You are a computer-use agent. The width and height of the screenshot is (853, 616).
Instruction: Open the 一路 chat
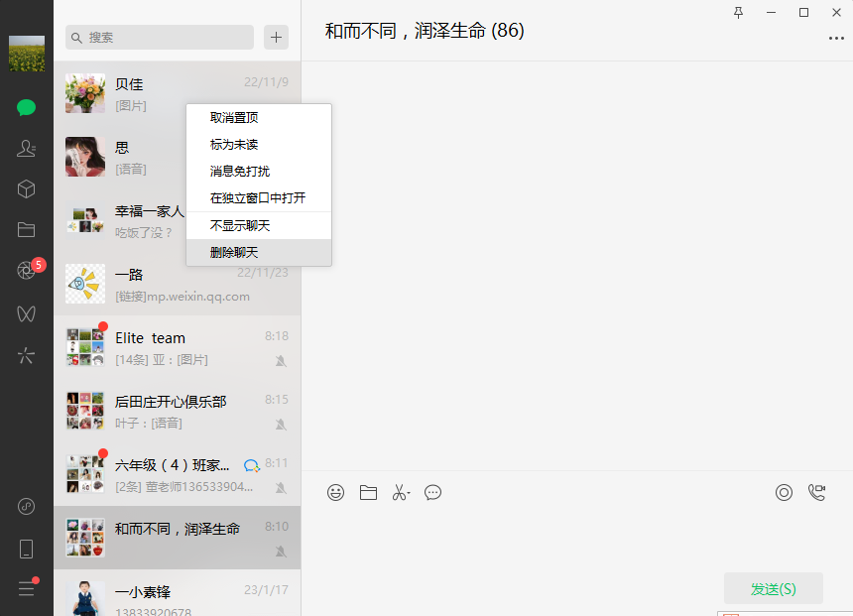pyautogui.click(x=177, y=284)
